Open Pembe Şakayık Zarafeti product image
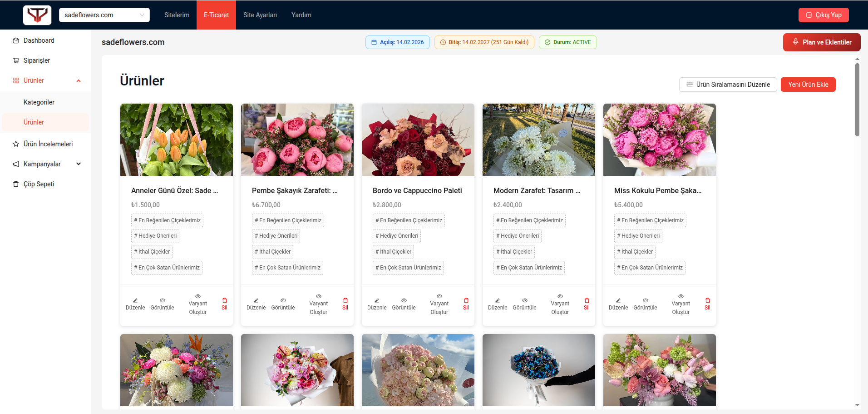Viewport: 868px width, 414px height. 297,140
